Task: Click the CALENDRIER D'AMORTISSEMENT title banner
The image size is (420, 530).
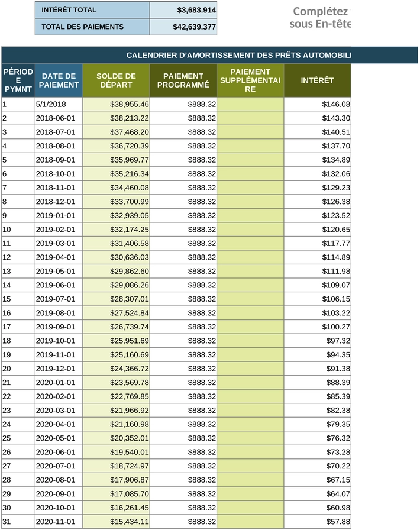Action: 209,55
